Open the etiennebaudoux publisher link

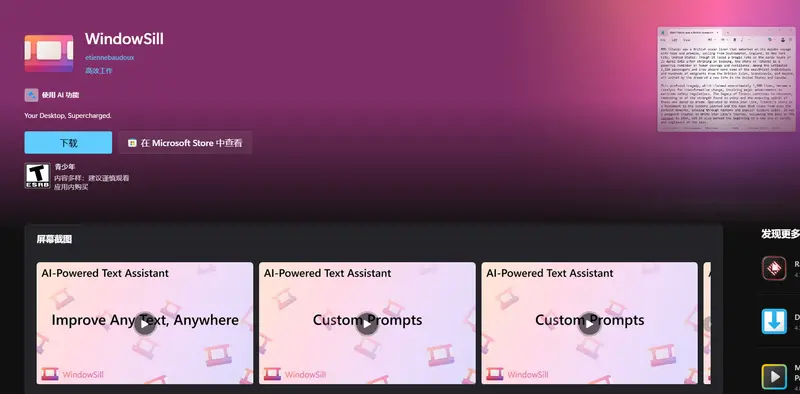coord(110,58)
